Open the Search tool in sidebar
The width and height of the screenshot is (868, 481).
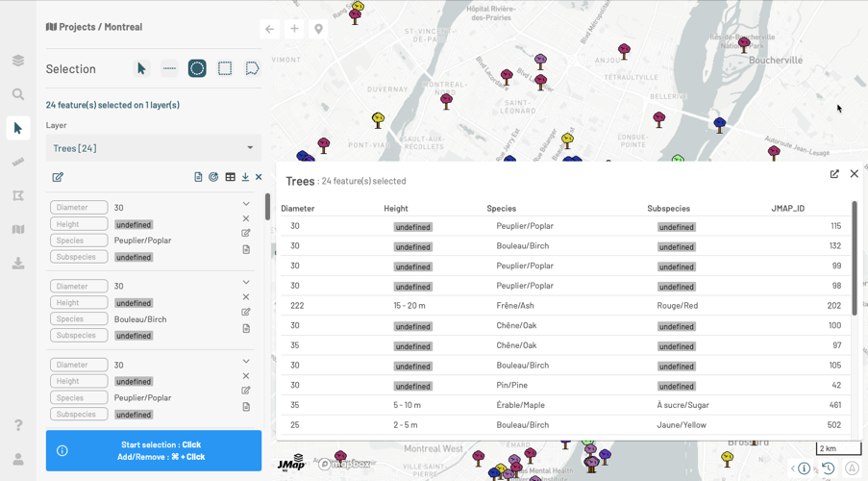click(18, 94)
